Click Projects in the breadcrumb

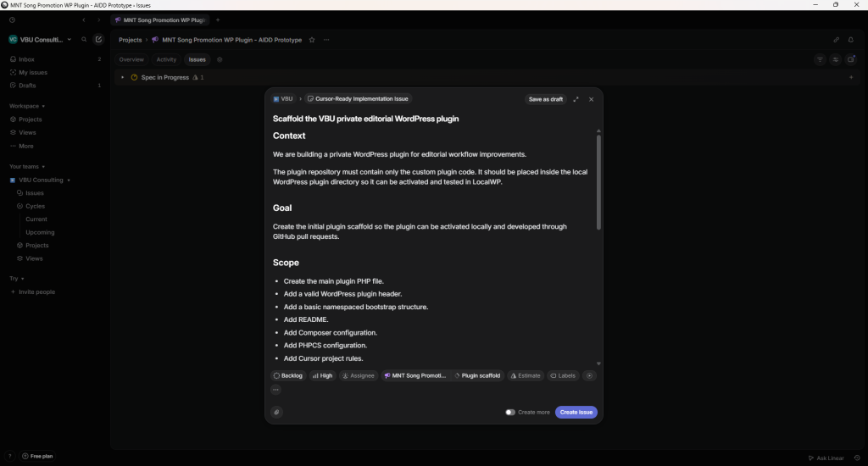point(130,40)
